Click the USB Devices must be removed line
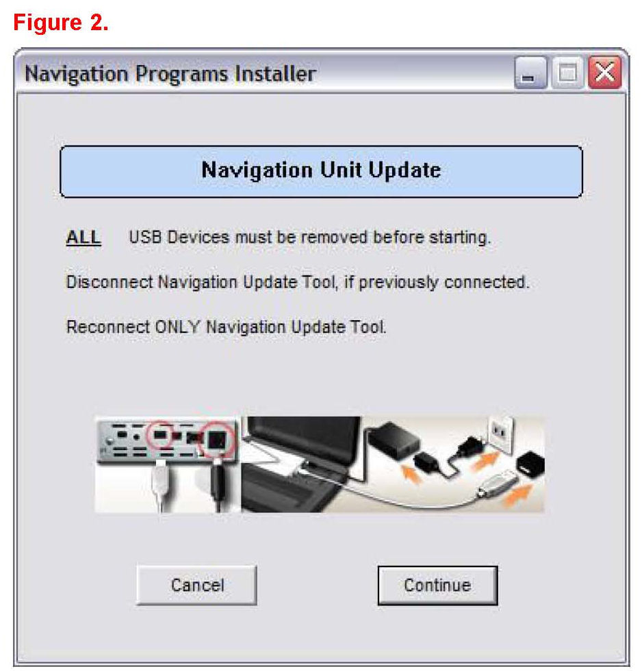The image size is (644, 671). tap(310, 237)
